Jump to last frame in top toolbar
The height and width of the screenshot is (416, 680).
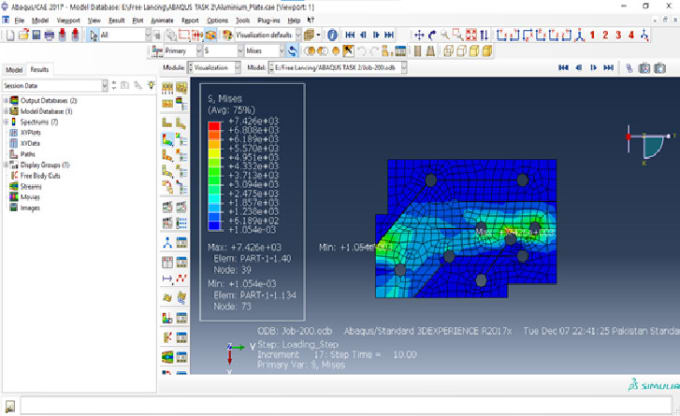tap(389, 35)
